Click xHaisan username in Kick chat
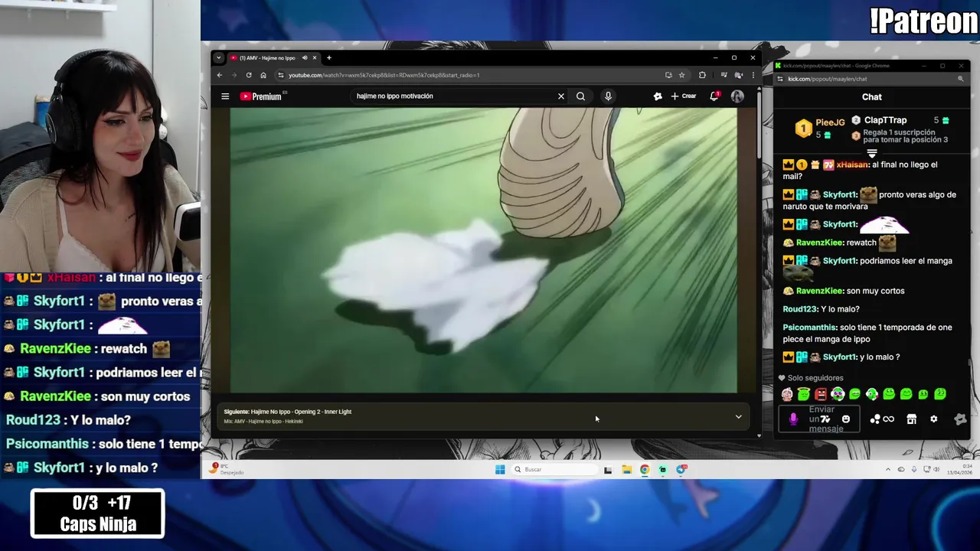 pos(852,165)
